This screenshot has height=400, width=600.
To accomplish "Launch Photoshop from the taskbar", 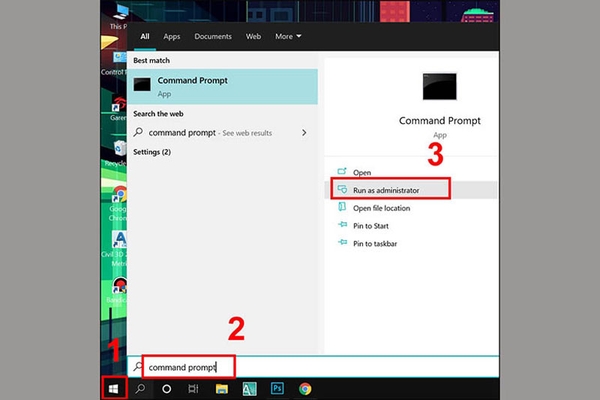I will point(277,389).
